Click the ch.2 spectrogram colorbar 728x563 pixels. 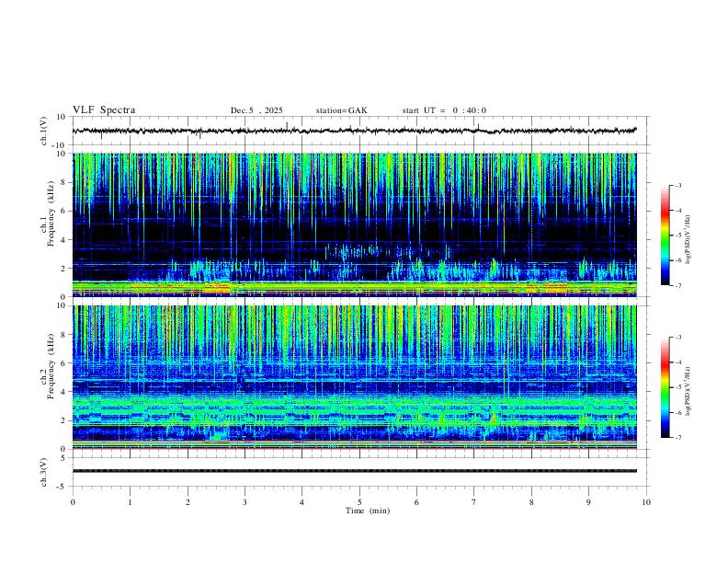665,387
